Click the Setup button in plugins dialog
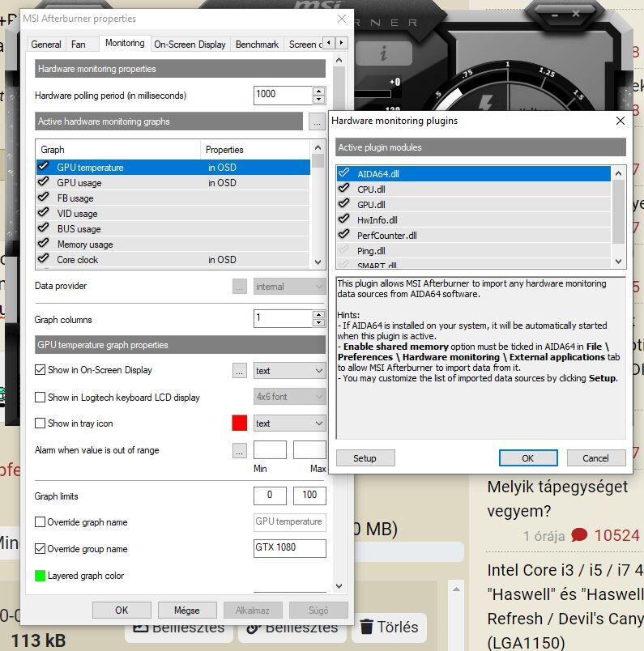 365,458
